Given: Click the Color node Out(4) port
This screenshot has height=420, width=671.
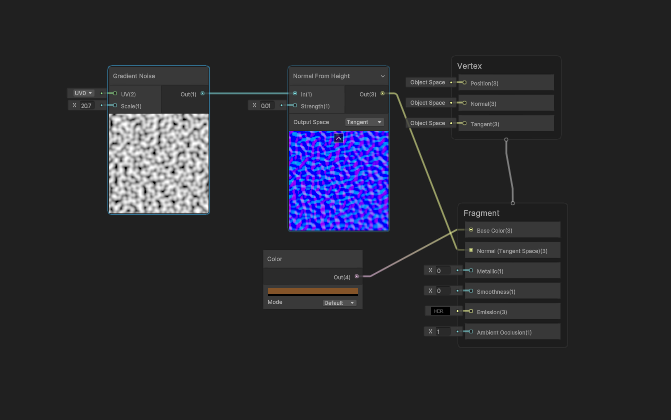Looking at the screenshot, I should click(x=357, y=276).
